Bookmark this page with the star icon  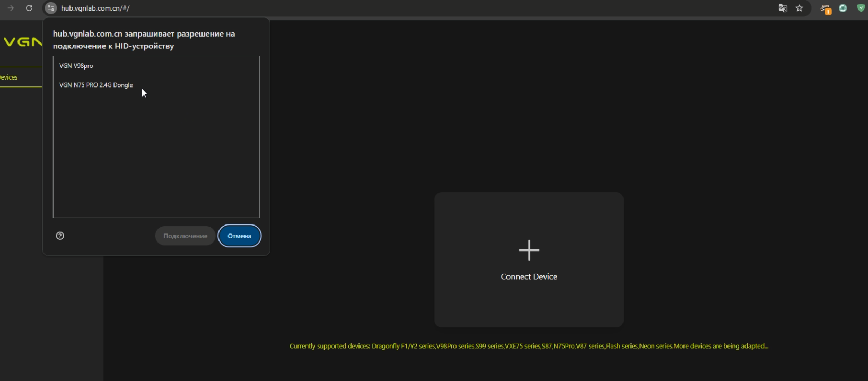pyautogui.click(x=800, y=8)
